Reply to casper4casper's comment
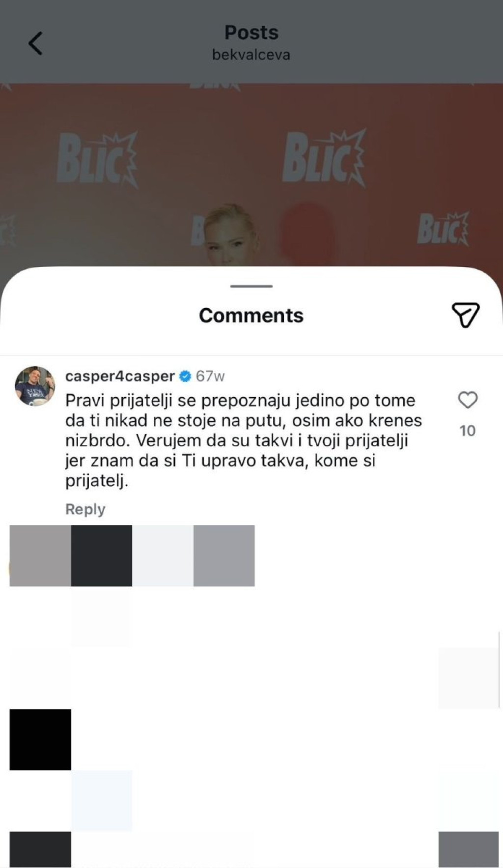 85,509
